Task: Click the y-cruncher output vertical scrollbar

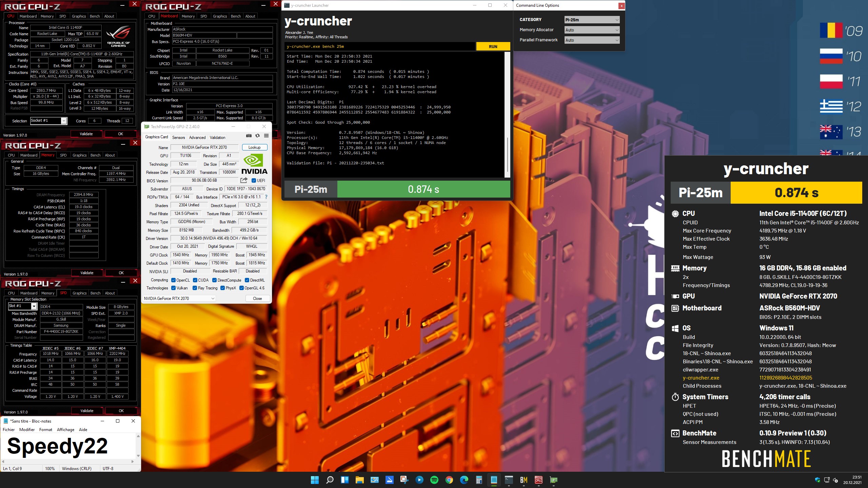Action: click(x=507, y=114)
